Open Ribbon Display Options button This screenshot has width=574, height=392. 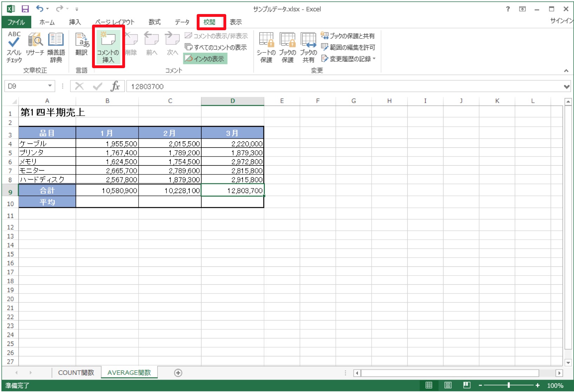(522, 9)
